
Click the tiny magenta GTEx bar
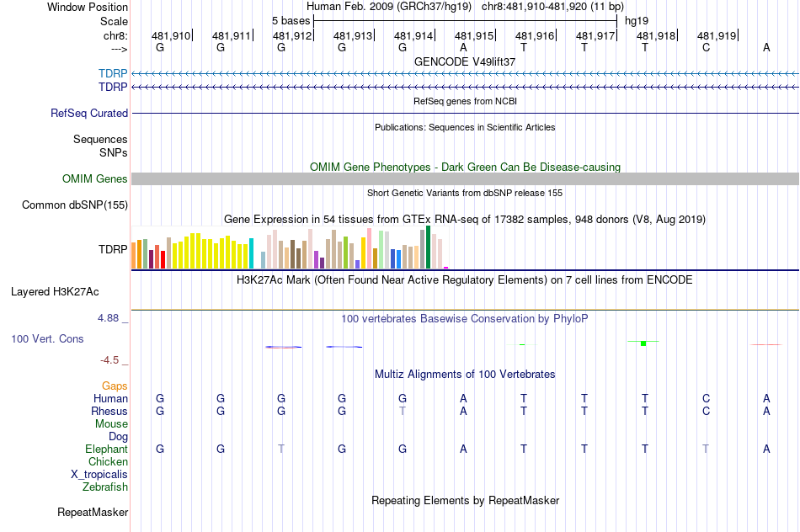(x=446, y=268)
